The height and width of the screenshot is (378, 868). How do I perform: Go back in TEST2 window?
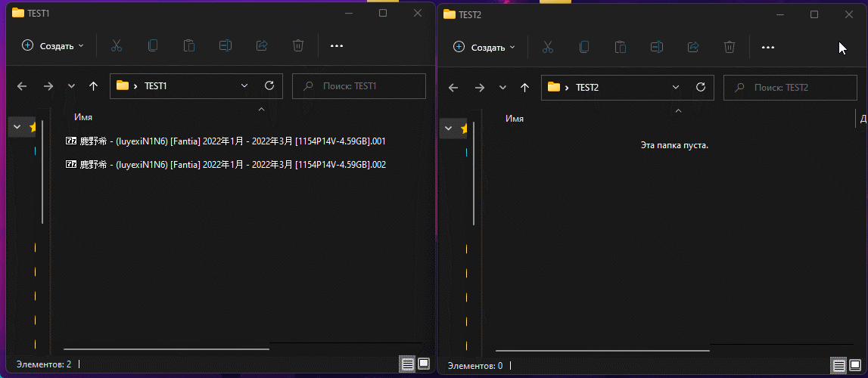point(453,87)
